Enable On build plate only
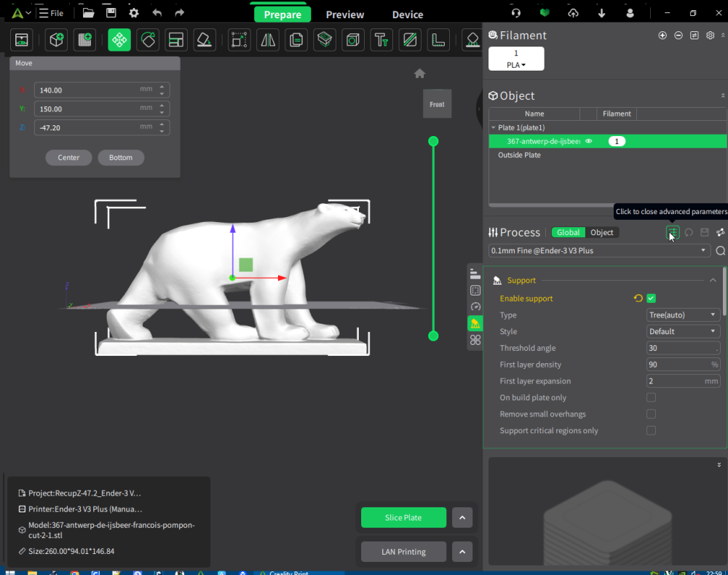Screen dimensions: 728x575 [x=651, y=397]
